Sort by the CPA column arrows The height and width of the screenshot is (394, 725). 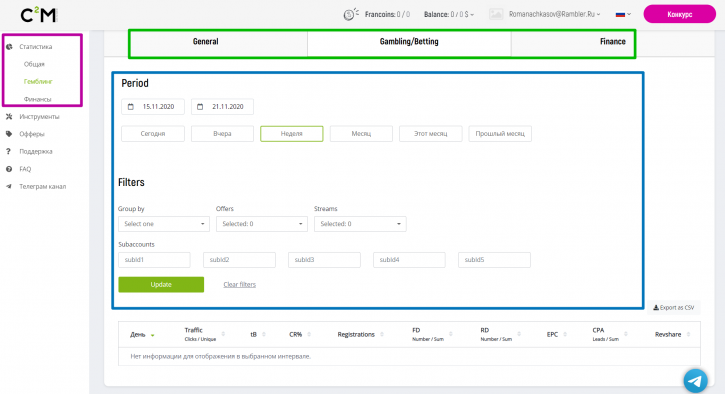626,334
